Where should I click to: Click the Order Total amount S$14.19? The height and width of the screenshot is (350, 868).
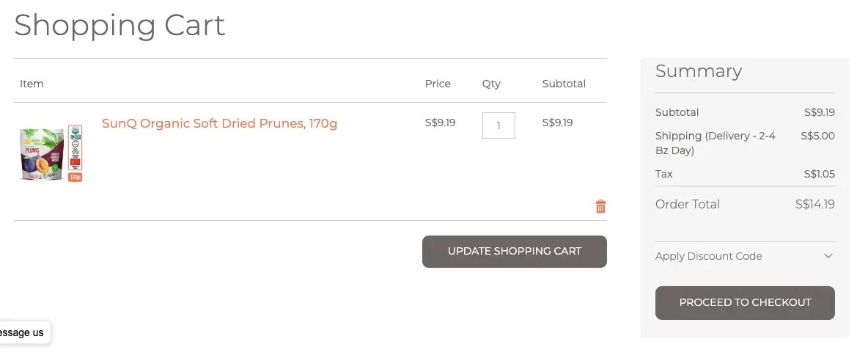pyautogui.click(x=815, y=205)
